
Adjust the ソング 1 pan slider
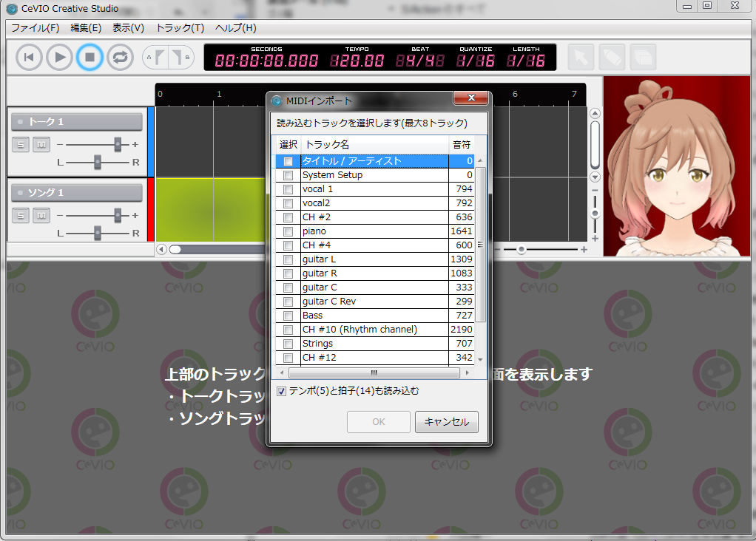click(98, 233)
